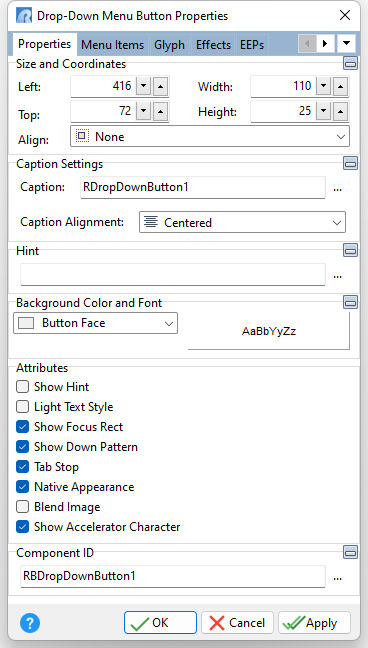The height and width of the screenshot is (648, 368).
Task: Open the Caption Alignment dropdown
Action: click(242, 222)
